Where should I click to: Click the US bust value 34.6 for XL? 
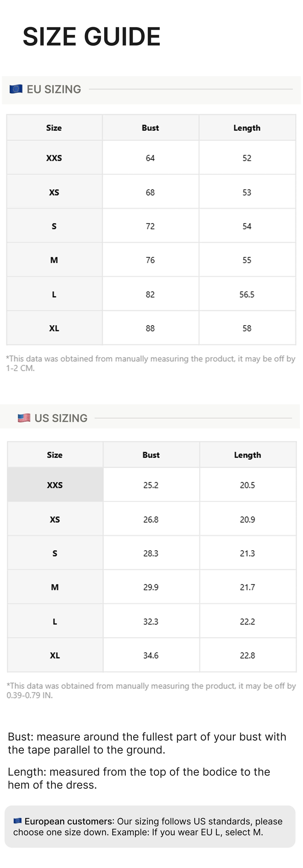151,655
